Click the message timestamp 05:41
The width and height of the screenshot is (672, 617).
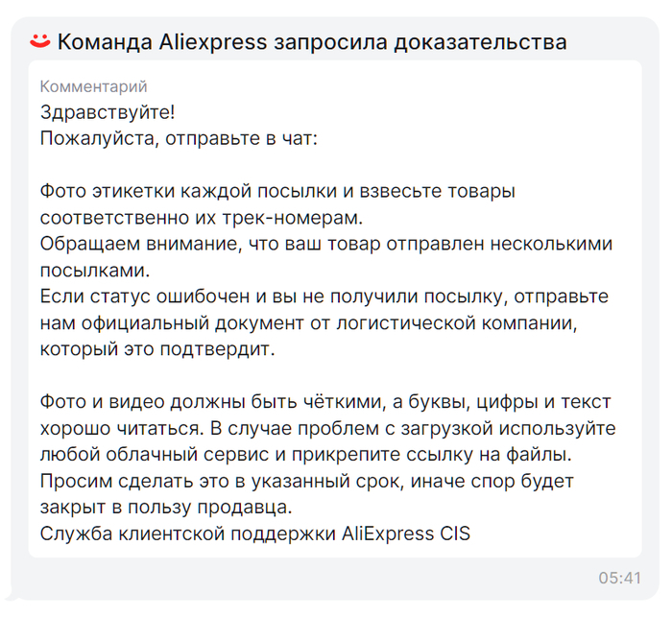(x=618, y=578)
